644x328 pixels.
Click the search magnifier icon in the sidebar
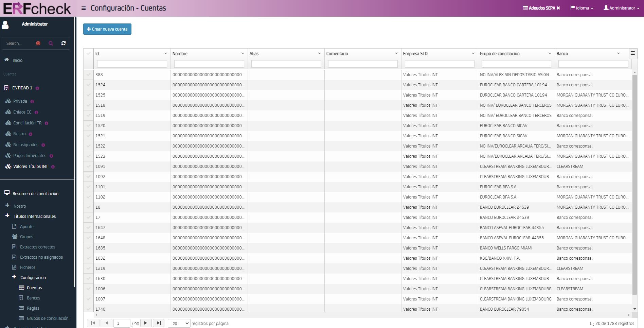coord(51,43)
